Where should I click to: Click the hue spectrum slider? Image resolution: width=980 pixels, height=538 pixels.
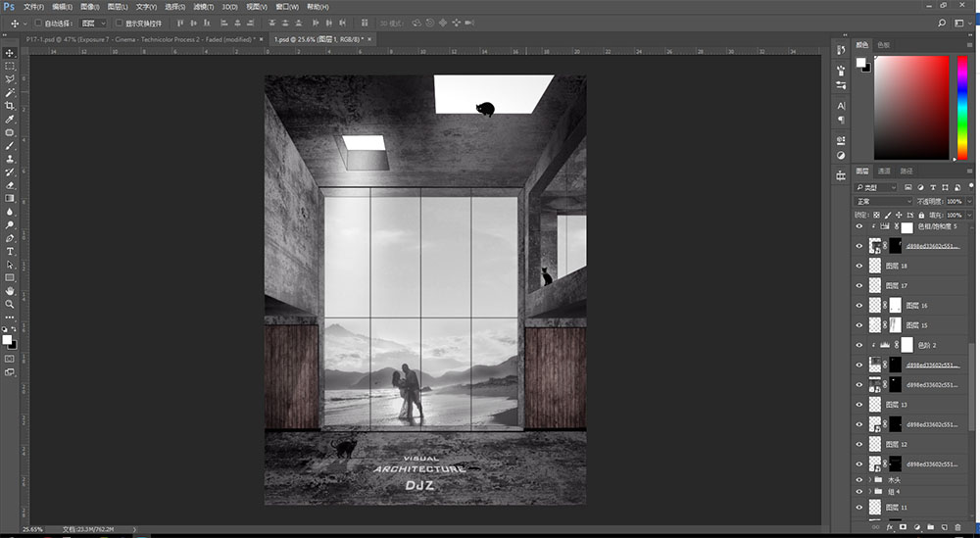pos(962,108)
